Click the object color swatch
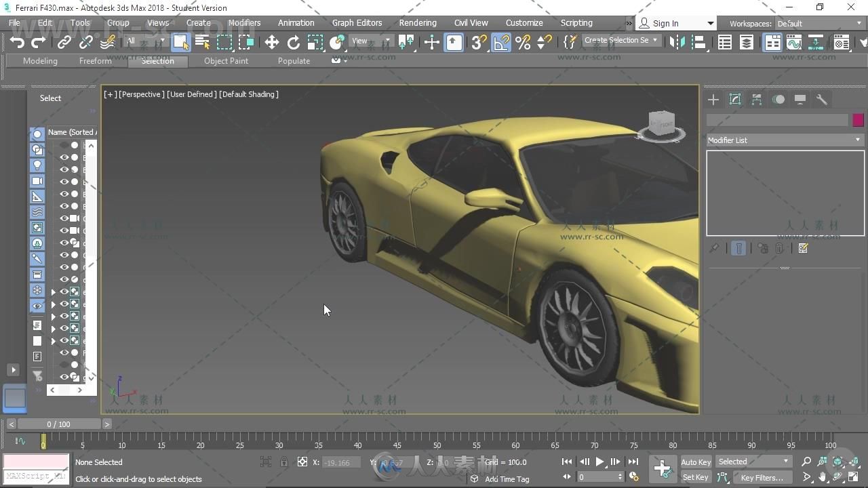The height and width of the screenshot is (488, 868). [858, 120]
